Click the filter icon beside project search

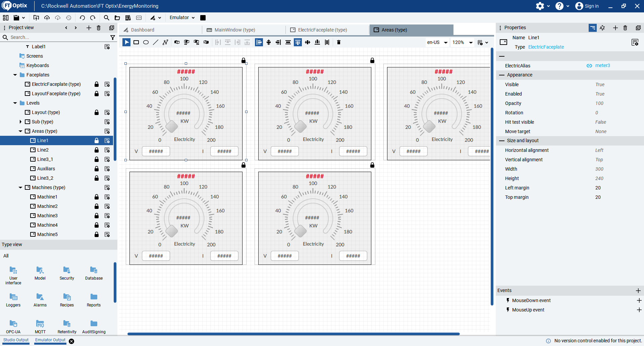click(x=113, y=37)
